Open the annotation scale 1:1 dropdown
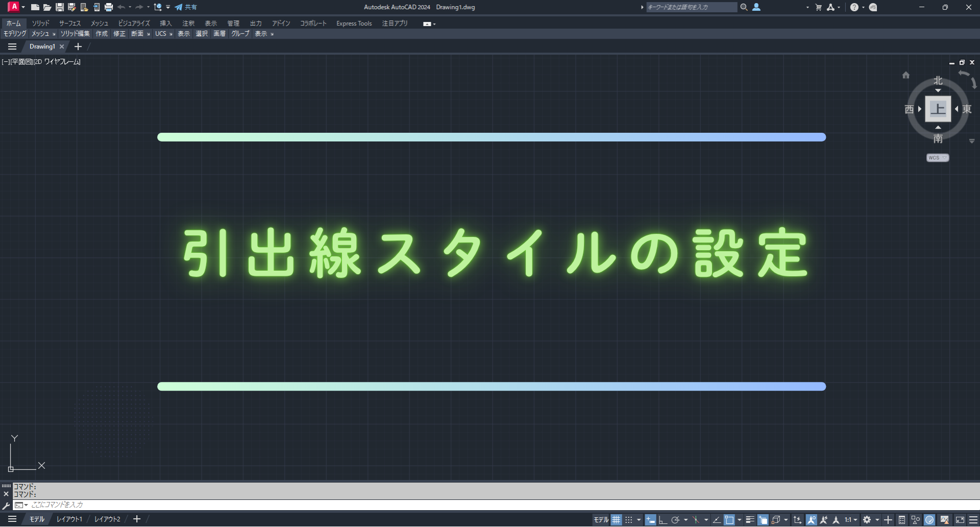 click(x=850, y=520)
